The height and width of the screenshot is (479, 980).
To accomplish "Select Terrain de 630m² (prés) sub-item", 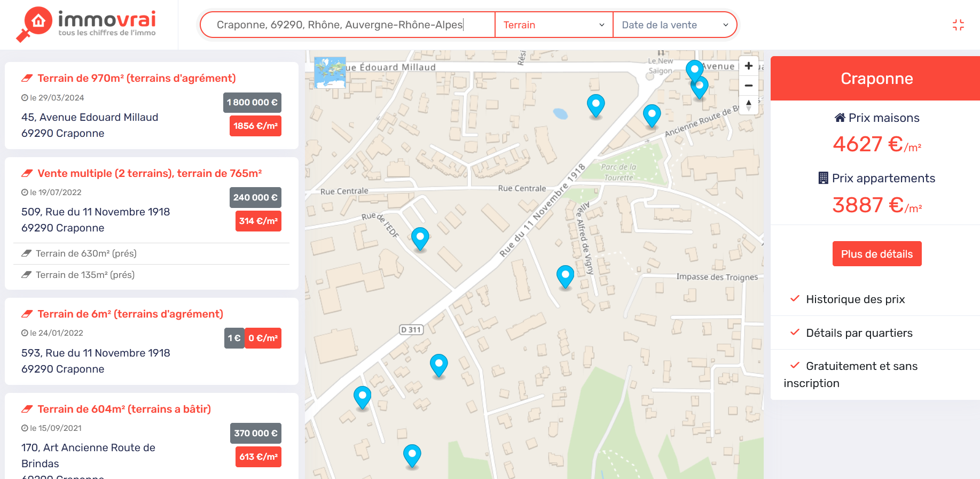I will pyautogui.click(x=86, y=253).
